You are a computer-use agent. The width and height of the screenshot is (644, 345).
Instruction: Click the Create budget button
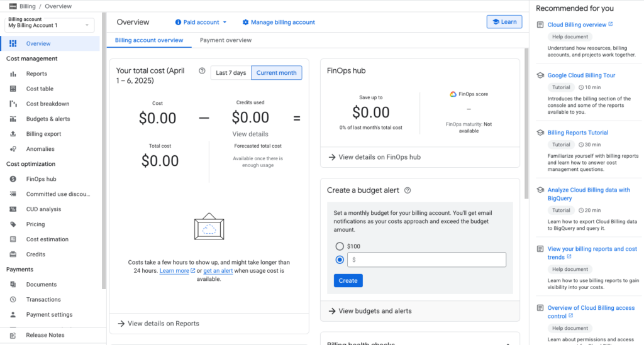point(348,281)
